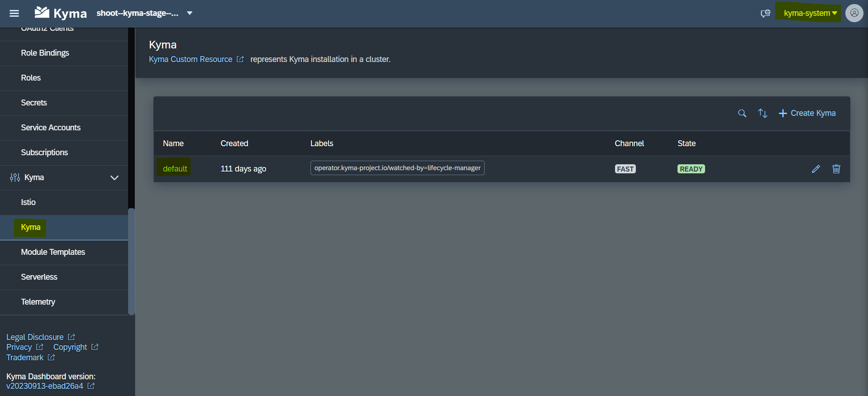Open the sort options icon

[x=763, y=113]
